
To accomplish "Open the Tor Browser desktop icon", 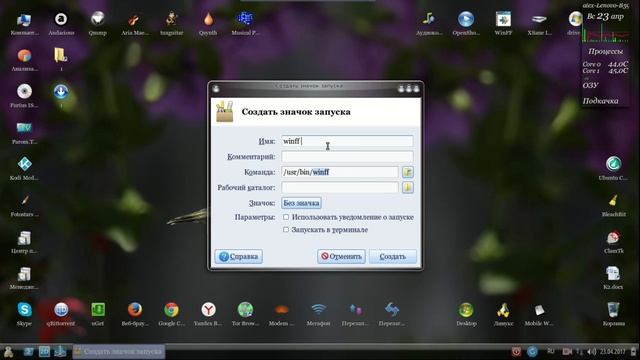I will [x=245, y=313].
